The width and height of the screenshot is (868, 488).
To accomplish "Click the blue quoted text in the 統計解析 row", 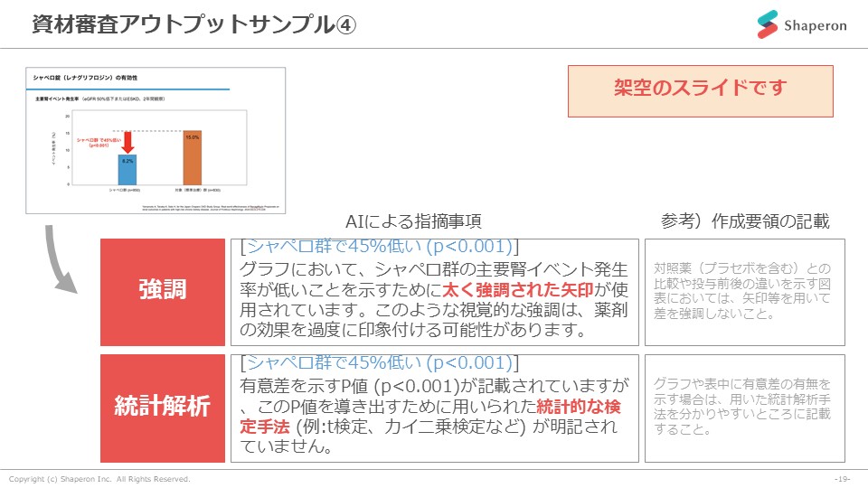I will point(380,363).
